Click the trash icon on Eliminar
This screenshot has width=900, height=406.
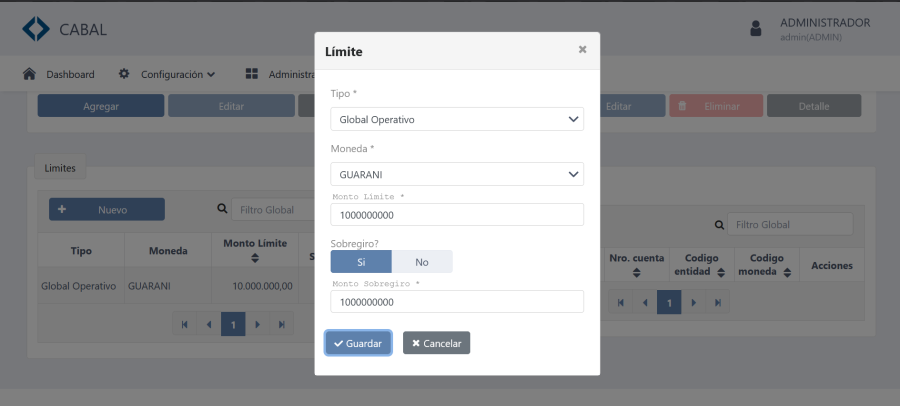[682, 106]
